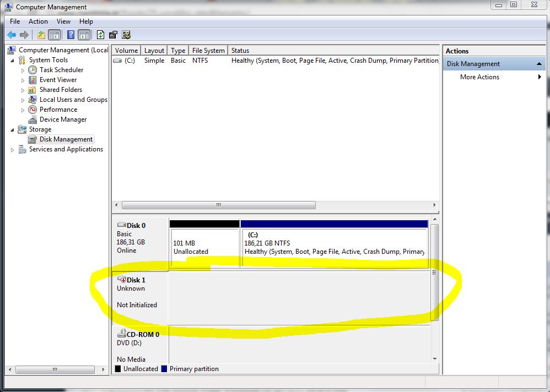Sort by the Layout column header

pyautogui.click(x=154, y=51)
